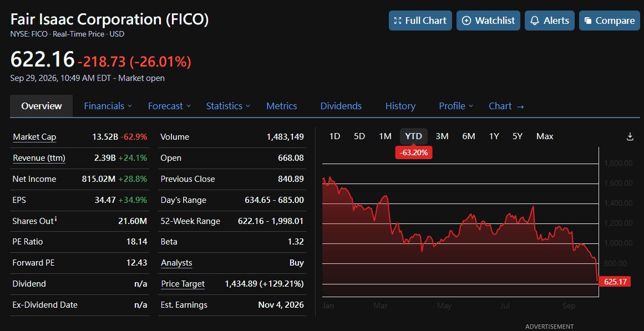Open the Revenue (ttm) link
644x331 pixels.
(x=39, y=158)
